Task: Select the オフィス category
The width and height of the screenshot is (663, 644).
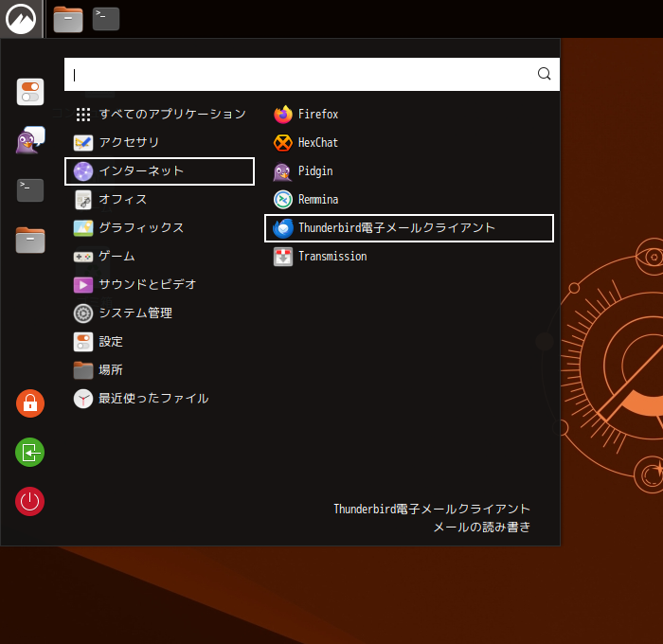Action: (159, 200)
